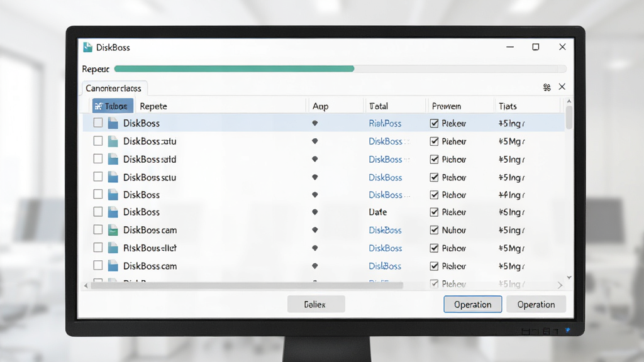Check the selection box in highlighted DiskBoss row
644x362 pixels.
pos(97,123)
